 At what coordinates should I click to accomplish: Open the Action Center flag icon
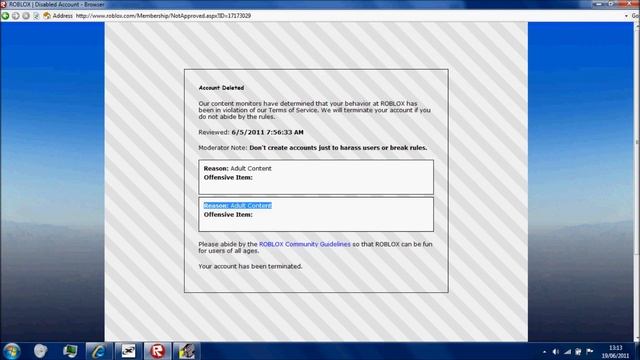590,351
